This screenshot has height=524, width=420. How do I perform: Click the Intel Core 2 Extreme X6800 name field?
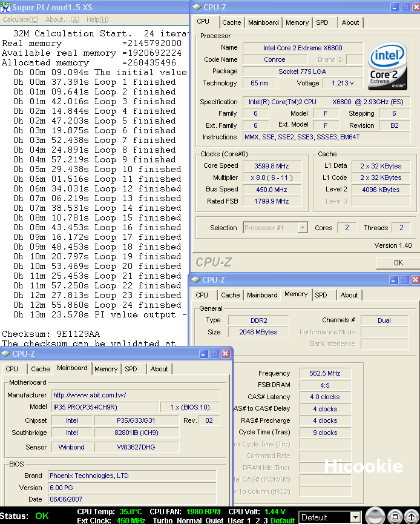[x=303, y=48]
